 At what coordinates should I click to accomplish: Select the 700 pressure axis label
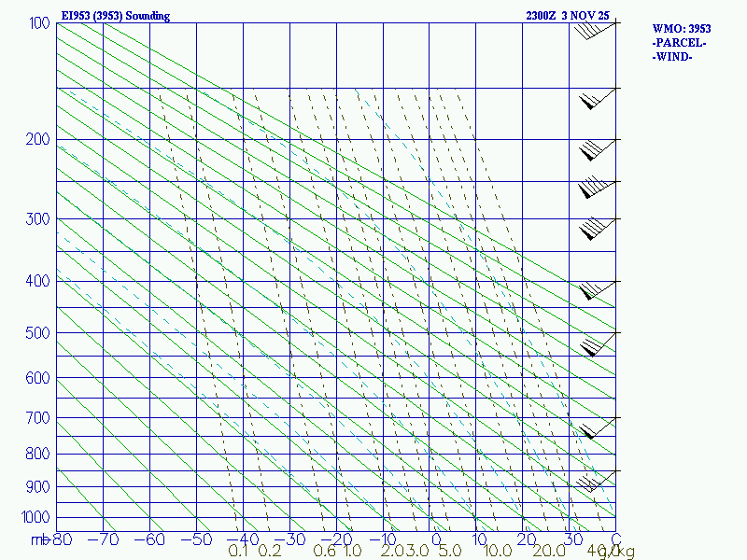click(x=37, y=418)
